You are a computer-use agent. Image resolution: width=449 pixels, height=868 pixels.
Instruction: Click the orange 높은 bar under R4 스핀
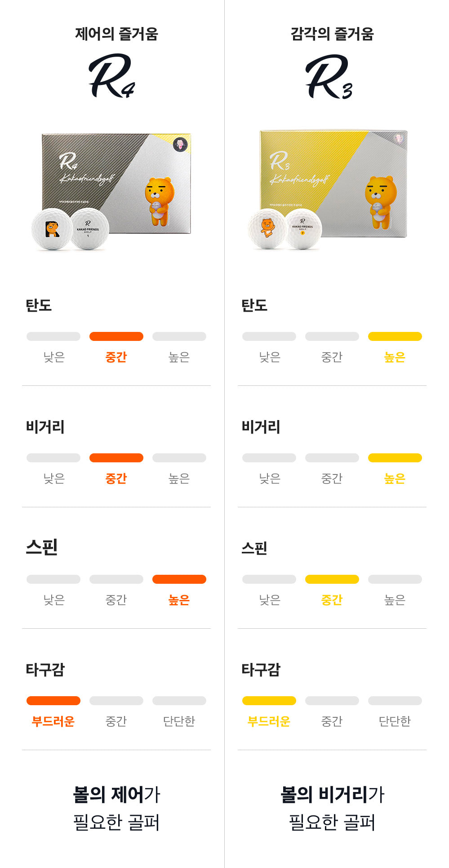(179, 579)
